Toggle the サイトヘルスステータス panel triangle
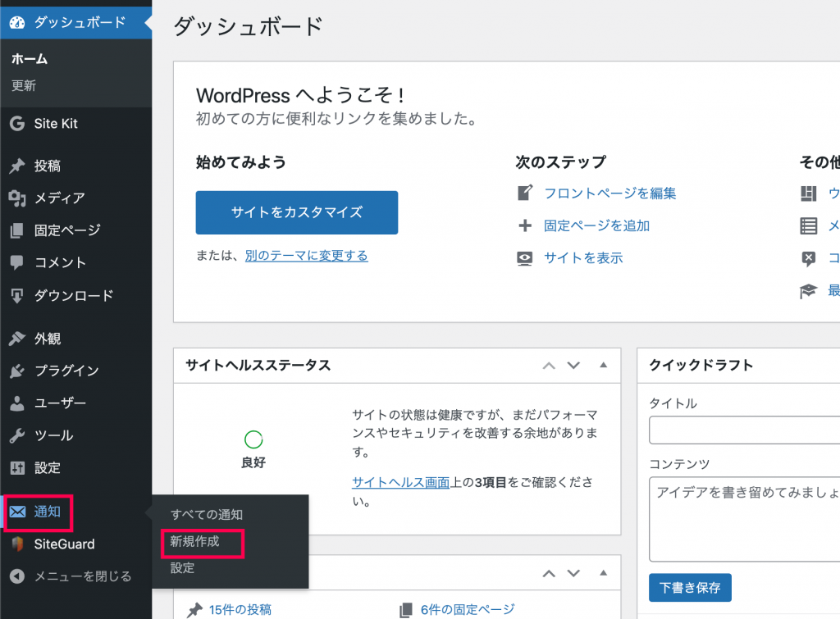 (x=603, y=365)
